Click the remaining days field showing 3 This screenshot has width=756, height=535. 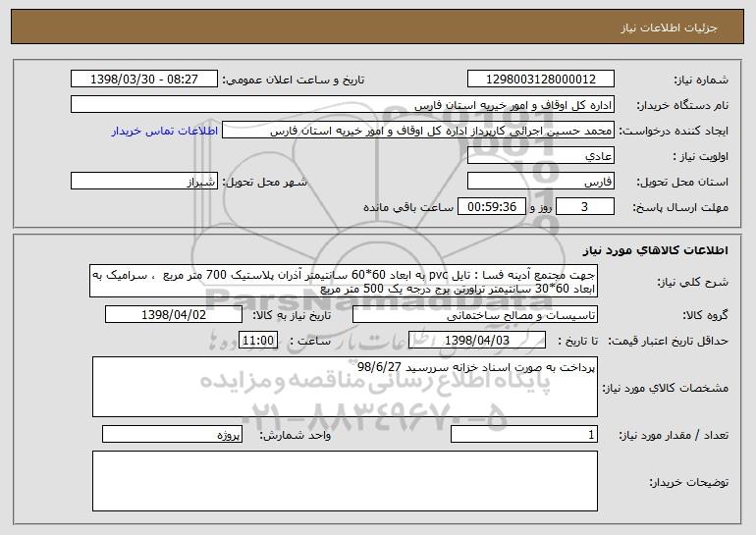585,207
